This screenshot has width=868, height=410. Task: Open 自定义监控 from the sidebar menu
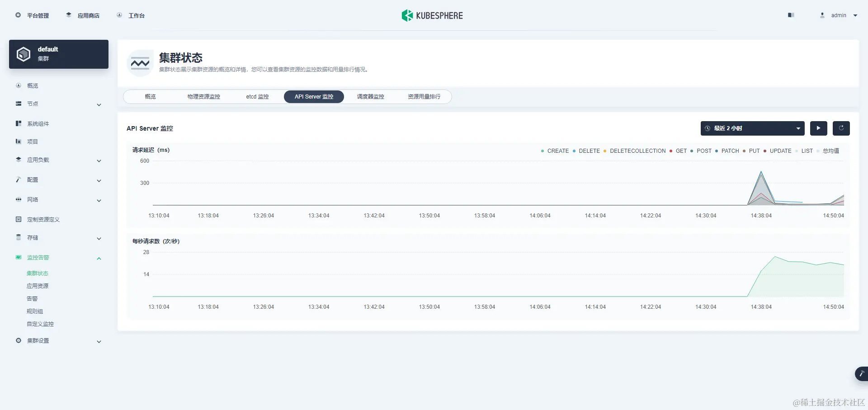40,324
